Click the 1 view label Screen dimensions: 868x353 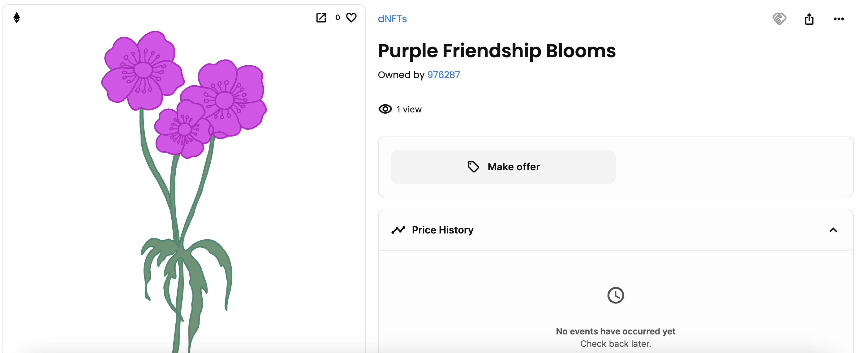pos(409,109)
